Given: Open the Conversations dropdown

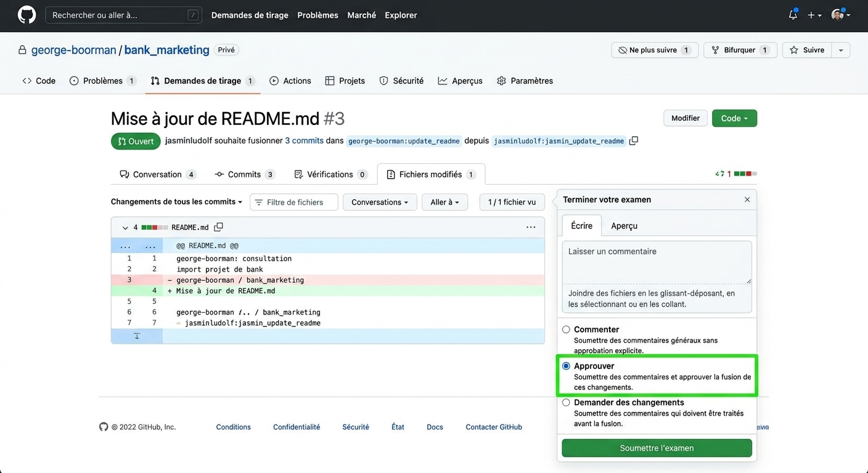Looking at the screenshot, I should [380, 202].
